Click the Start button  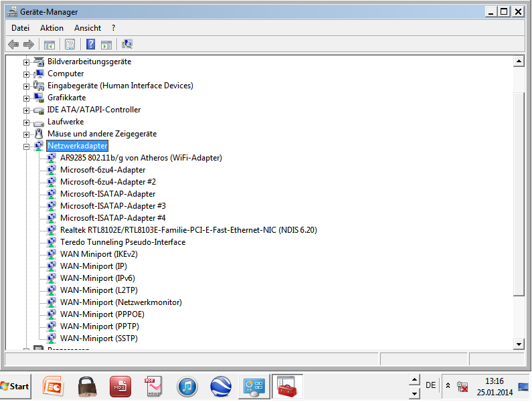tap(15, 387)
